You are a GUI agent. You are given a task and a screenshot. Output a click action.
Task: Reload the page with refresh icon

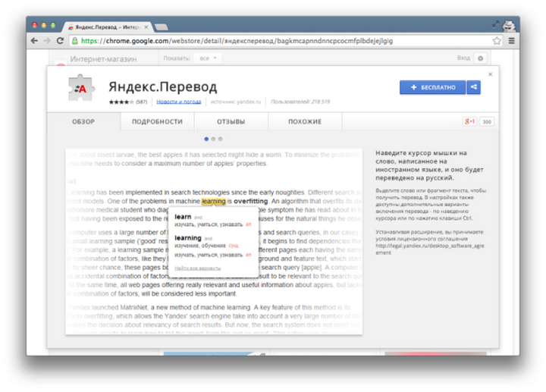[x=60, y=41]
